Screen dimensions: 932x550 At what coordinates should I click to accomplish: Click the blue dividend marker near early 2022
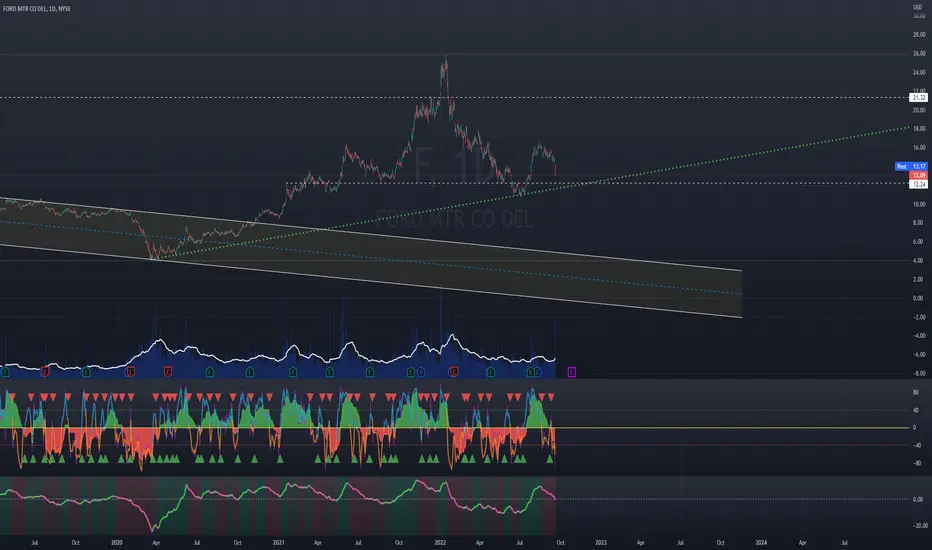click(420, 372)
